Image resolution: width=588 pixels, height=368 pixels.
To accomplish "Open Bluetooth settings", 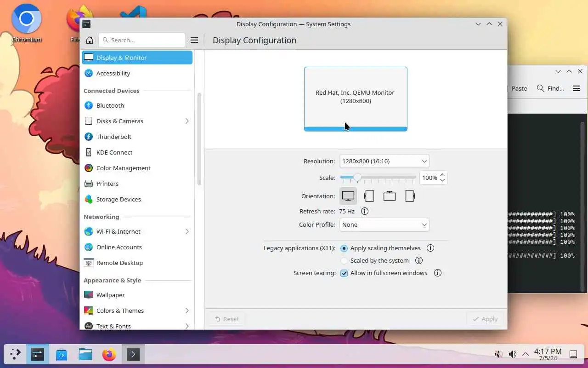I will pos(137,105).
